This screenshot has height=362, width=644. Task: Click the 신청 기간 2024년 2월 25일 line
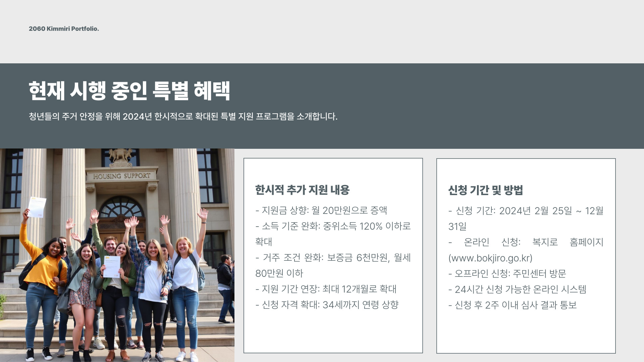point(526,211)
